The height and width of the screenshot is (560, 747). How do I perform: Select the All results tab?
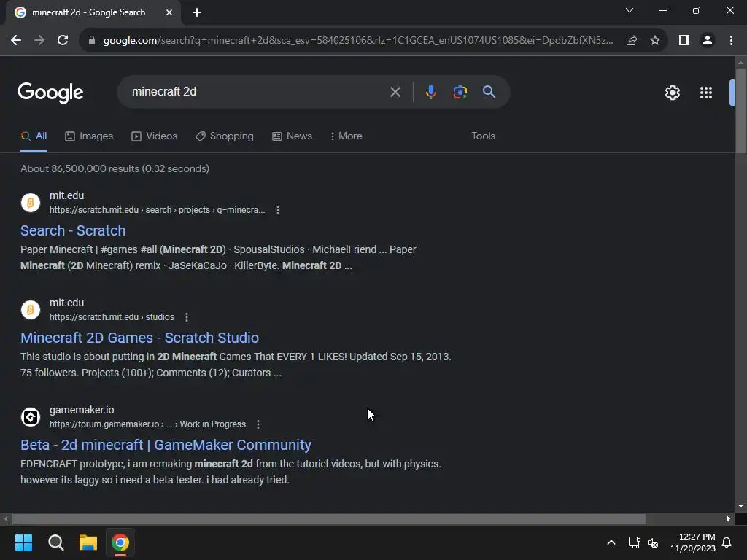(34, 136)
